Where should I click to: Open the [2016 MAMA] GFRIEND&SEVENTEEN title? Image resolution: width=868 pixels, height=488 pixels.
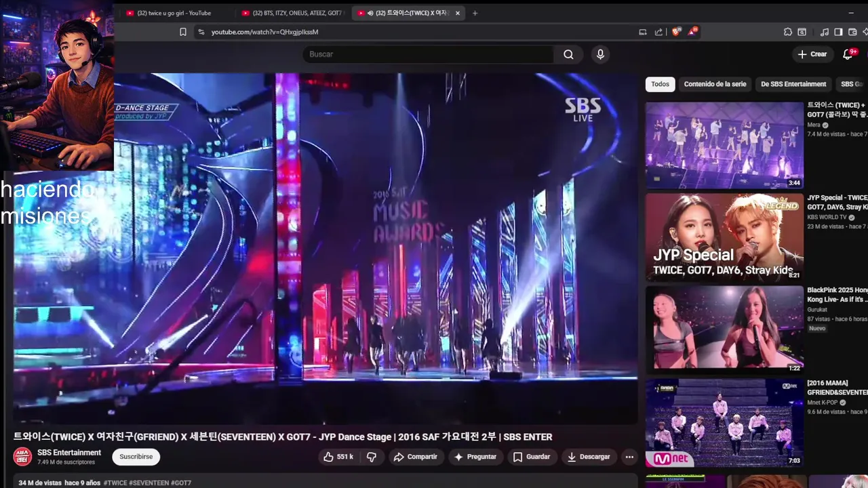point(837,387)
